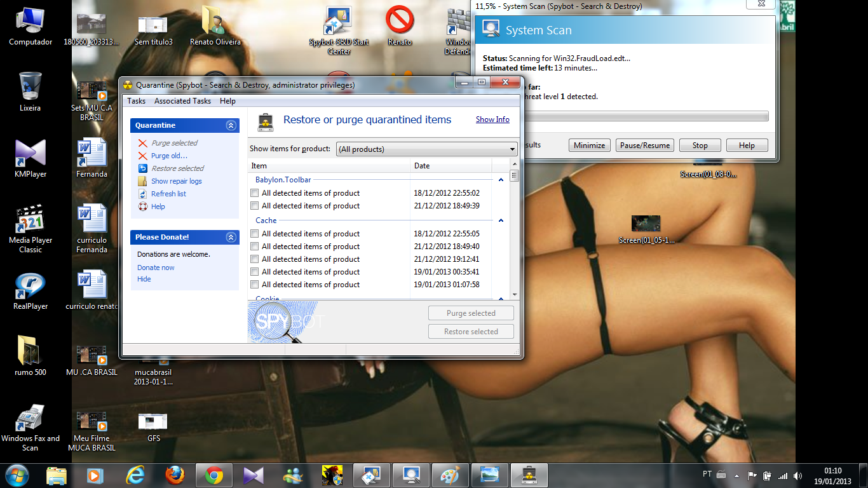The image size is (868, 488).
Task: Open the Show items for product dropdown
Action: coord(426,149)
